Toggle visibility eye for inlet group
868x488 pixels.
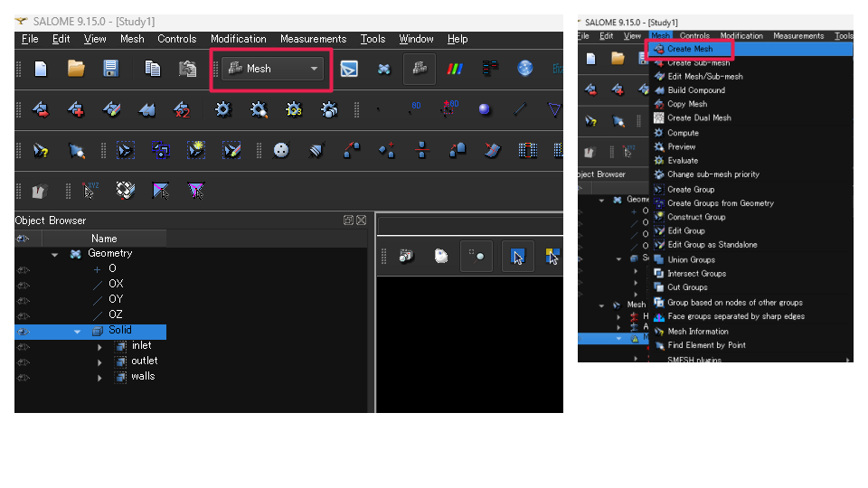[x=24, y=346]
